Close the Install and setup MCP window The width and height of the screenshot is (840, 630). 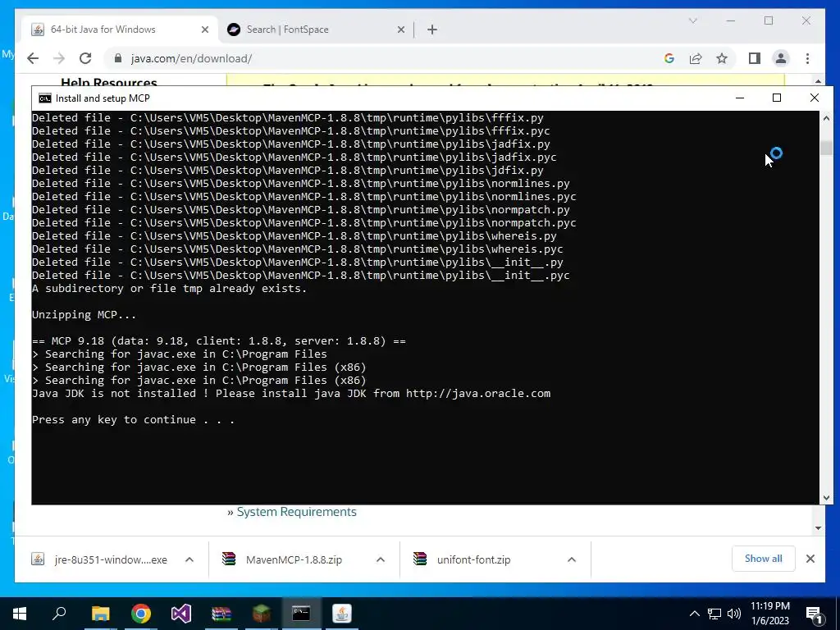(815, 98)
